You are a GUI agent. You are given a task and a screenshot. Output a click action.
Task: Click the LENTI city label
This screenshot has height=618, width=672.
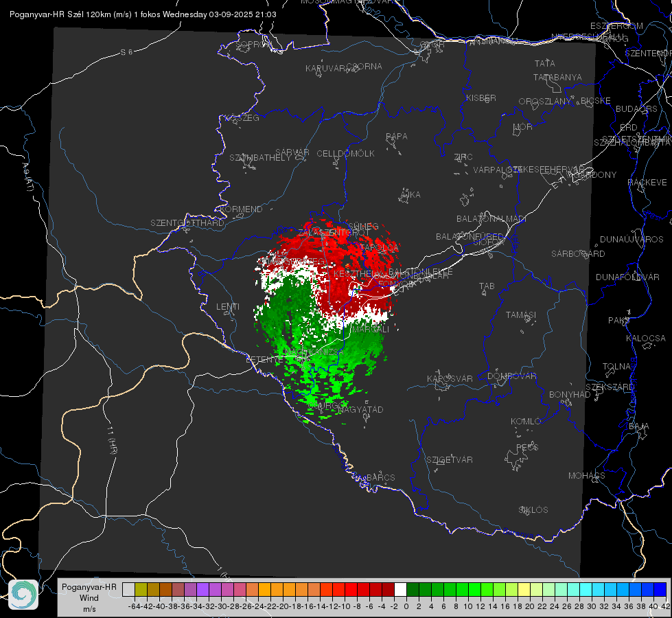click(228, 307)
